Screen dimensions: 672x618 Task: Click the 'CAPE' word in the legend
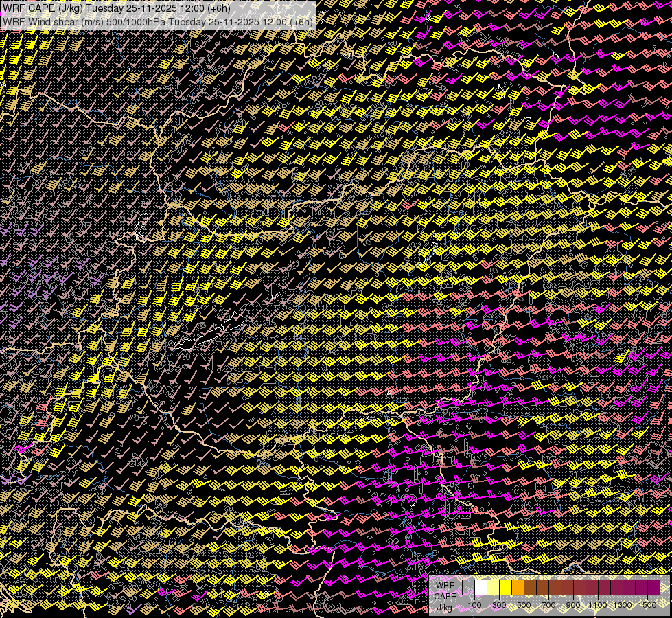pos(445,597)
